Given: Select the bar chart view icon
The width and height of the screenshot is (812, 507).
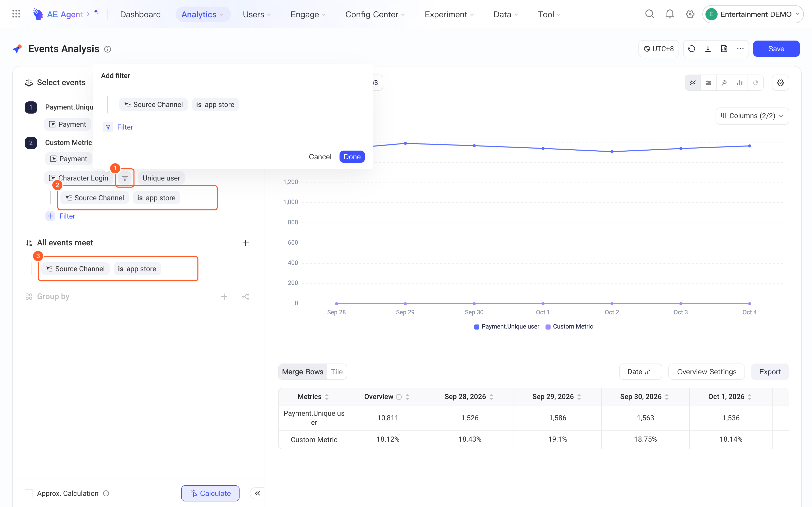Looking at the screenshot, I should [740, 83].
